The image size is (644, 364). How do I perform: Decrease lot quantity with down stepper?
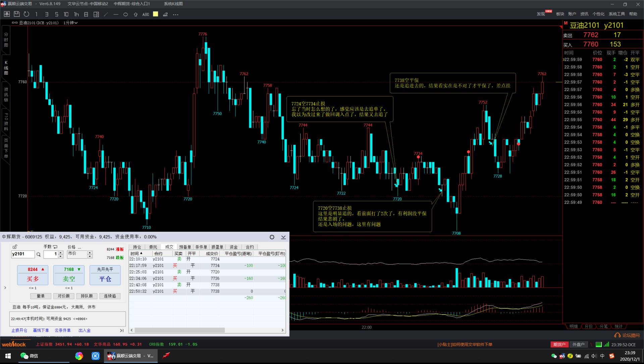click(x=60, y=256)
